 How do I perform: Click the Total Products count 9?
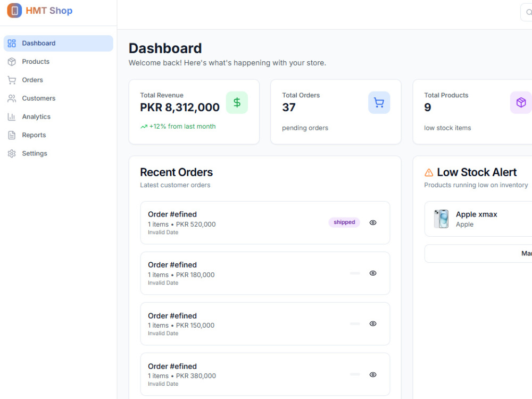(428, 107)
